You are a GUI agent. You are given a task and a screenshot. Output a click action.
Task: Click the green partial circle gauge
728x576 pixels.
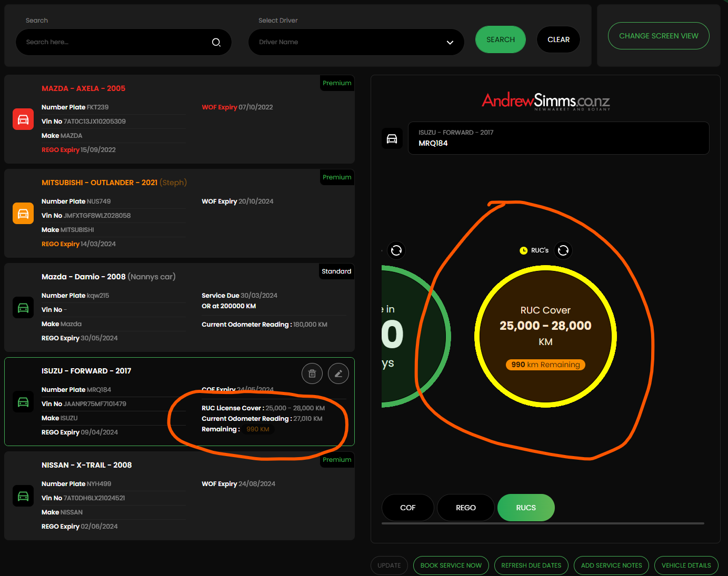416,337
